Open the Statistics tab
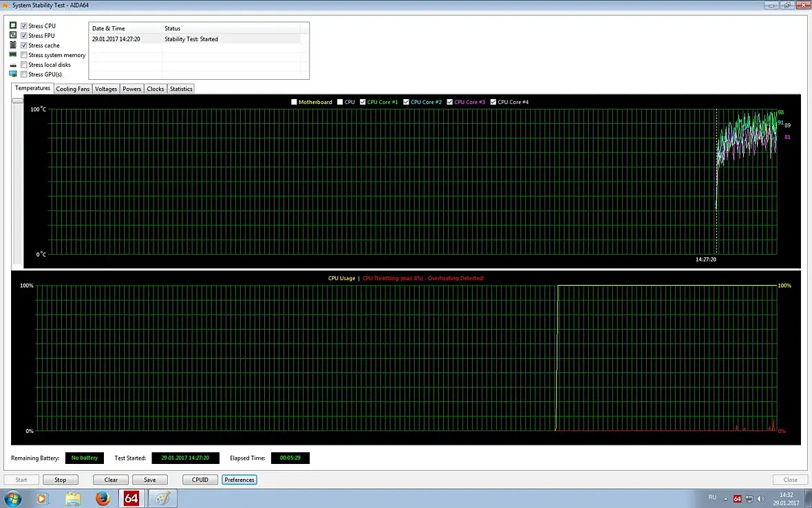This screenshot has height=508, width=812. (x=181, y=89)
